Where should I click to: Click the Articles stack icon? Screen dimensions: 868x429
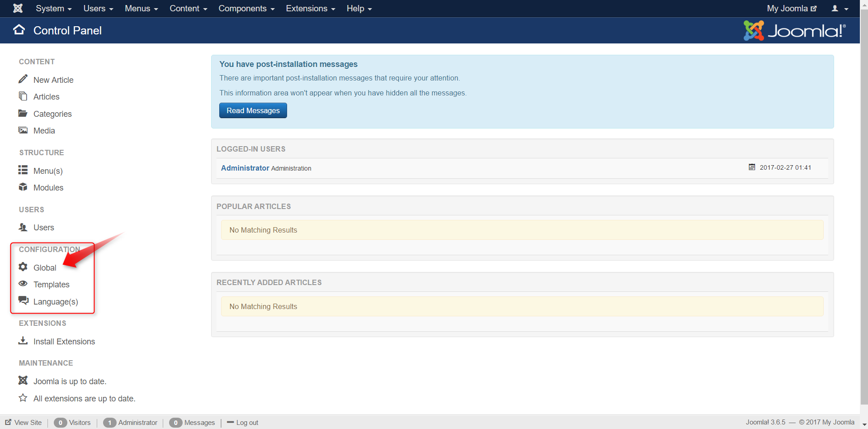click(x=23, y=96)
